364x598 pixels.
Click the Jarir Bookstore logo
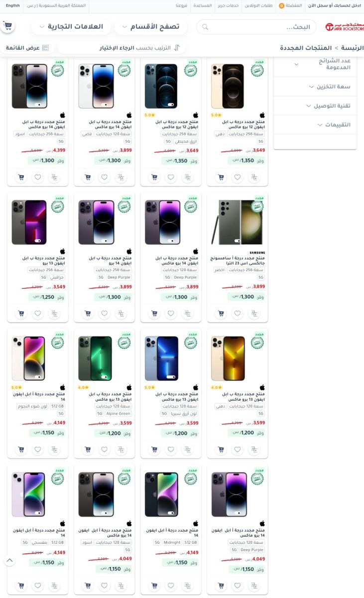[x=345, y=27]
